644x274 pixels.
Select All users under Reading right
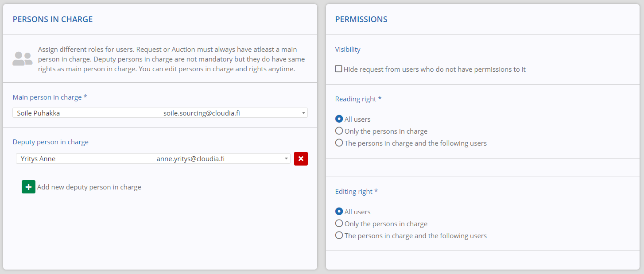click(339, 119)
